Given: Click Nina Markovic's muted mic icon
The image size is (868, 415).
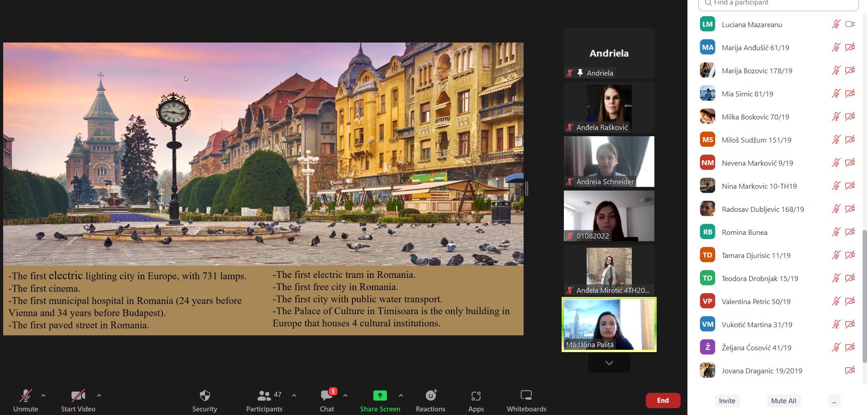Looking at the screenshot, I should pyautogui.click(x=836, y=186).
